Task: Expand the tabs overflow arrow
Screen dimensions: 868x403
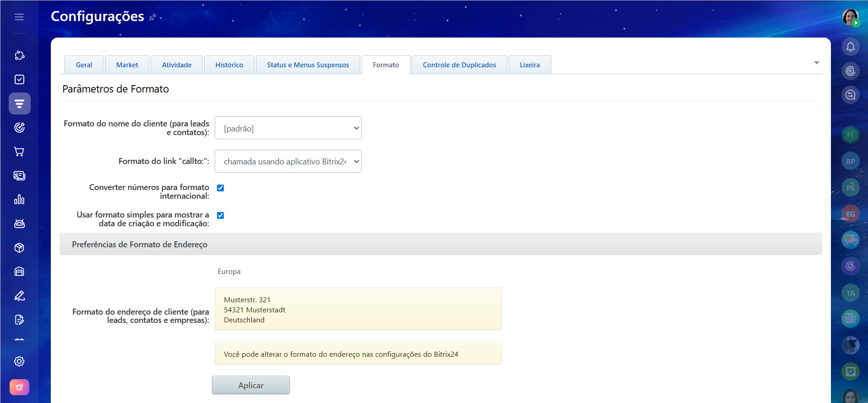Action: point(816,63)
